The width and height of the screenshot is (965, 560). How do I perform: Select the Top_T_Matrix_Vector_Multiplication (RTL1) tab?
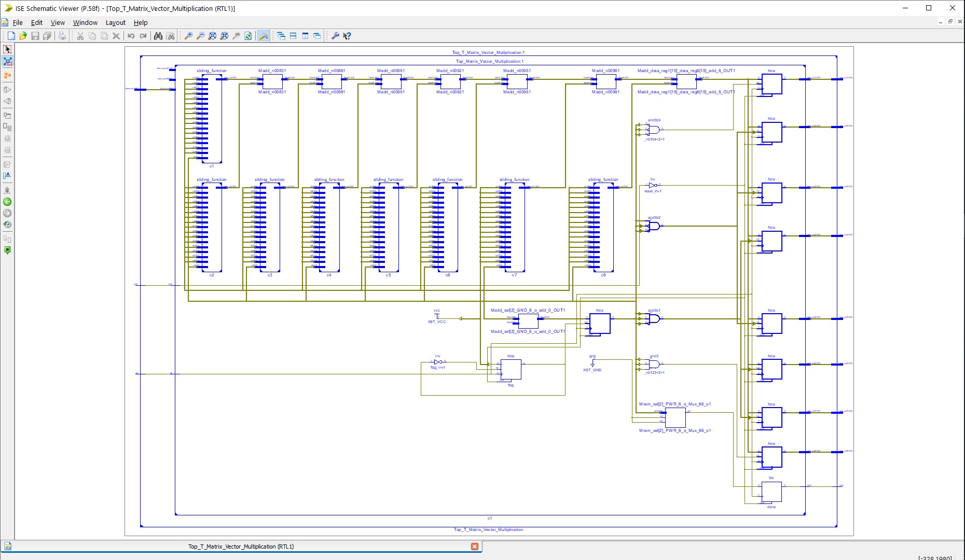tap(241, 547)
